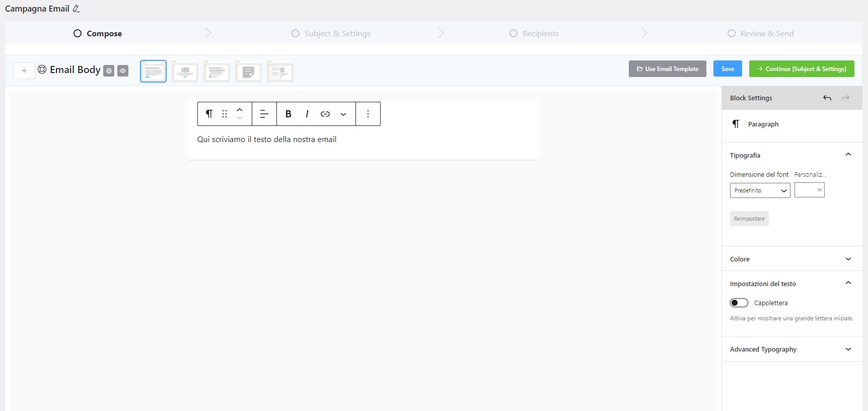Click the email paragraph text
The image size is (868, 411).
267,140
